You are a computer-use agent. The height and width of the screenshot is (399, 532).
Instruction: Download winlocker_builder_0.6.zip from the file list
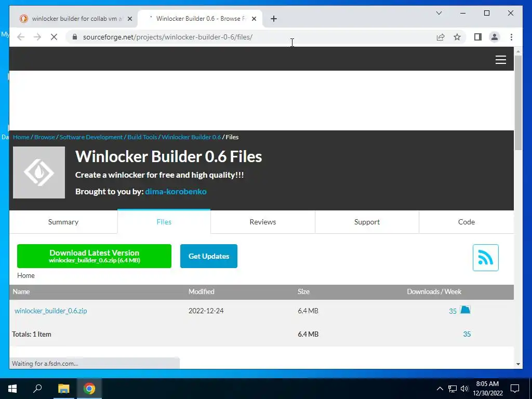coord(50,311)
